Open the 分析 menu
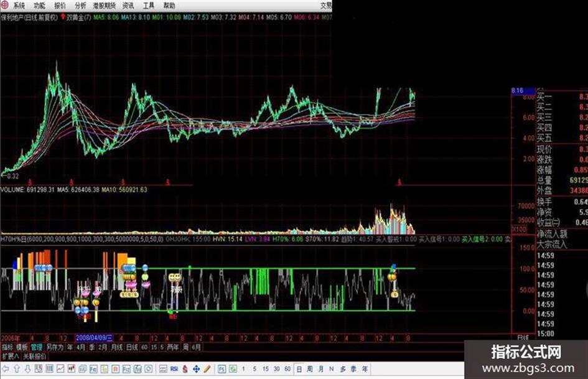The width and height of the screenshot is (588, 379). pyautogui.click(x=80, y=6)
